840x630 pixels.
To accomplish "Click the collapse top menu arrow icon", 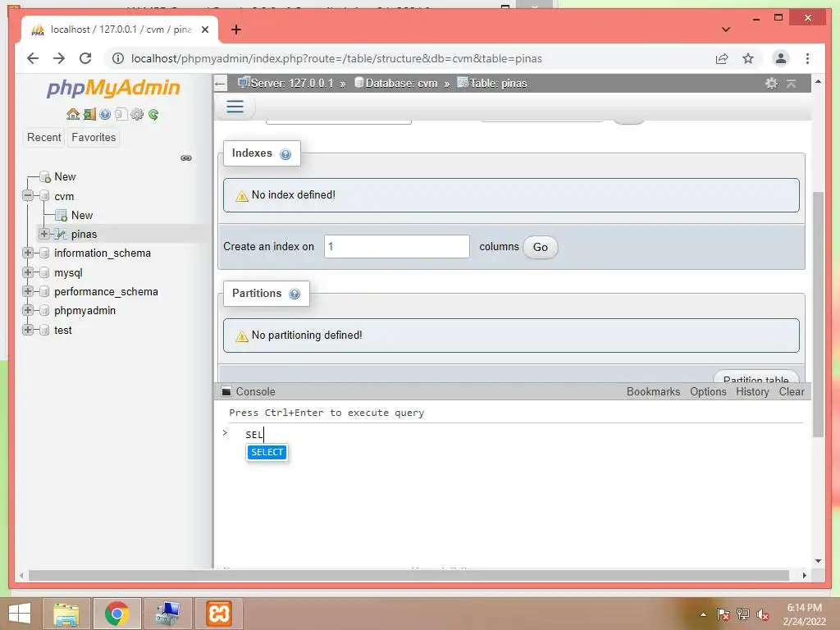I will tap(792, 83).
